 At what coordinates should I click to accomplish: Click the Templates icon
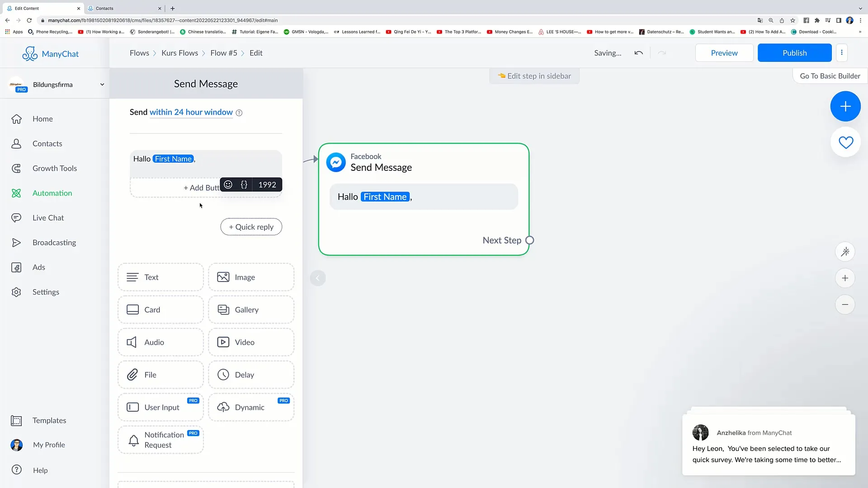[x=16, y=421]
